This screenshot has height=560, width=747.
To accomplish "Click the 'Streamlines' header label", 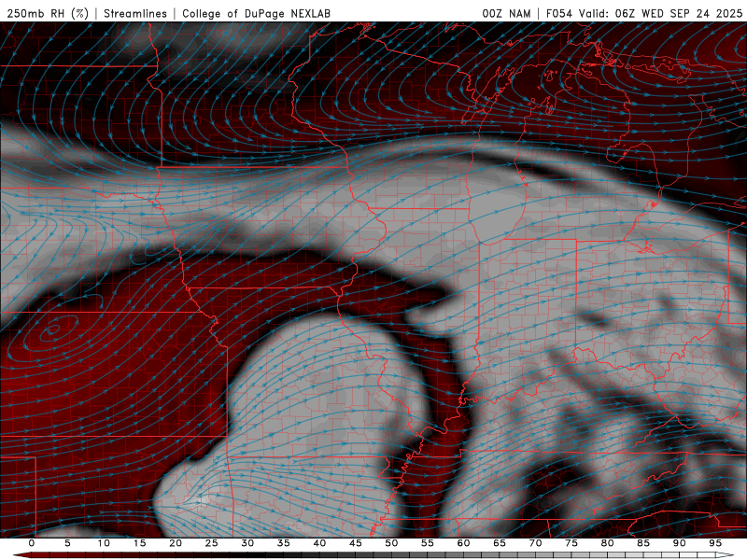I will tap(135, 13).
